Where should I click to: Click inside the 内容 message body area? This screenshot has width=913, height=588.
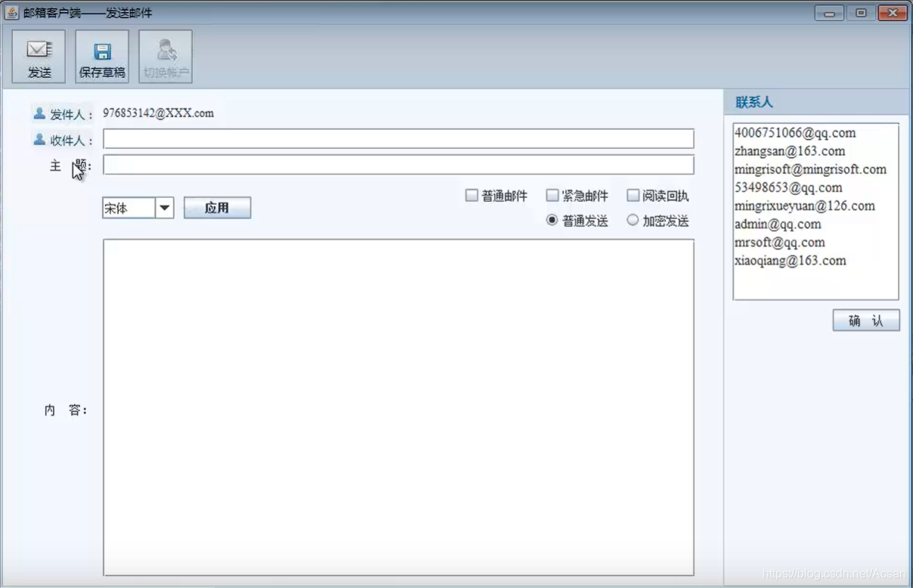399,407
